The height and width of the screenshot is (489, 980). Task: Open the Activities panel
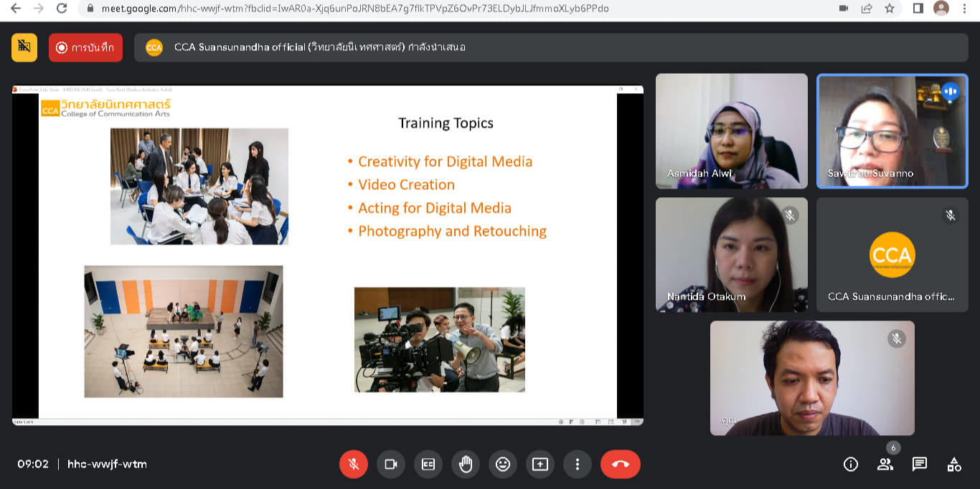[954, 464]
